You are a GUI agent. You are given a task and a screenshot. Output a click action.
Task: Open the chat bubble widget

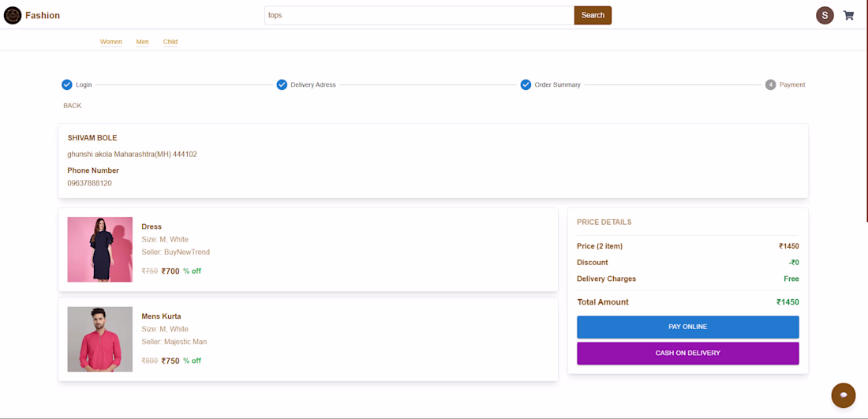pyautogui.click(x=843, y=395)
